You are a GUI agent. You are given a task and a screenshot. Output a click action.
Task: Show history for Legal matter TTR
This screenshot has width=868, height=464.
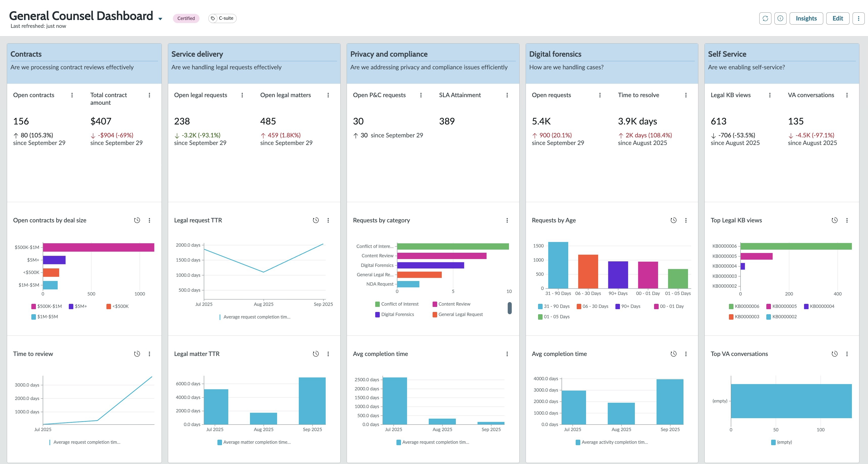316,354
